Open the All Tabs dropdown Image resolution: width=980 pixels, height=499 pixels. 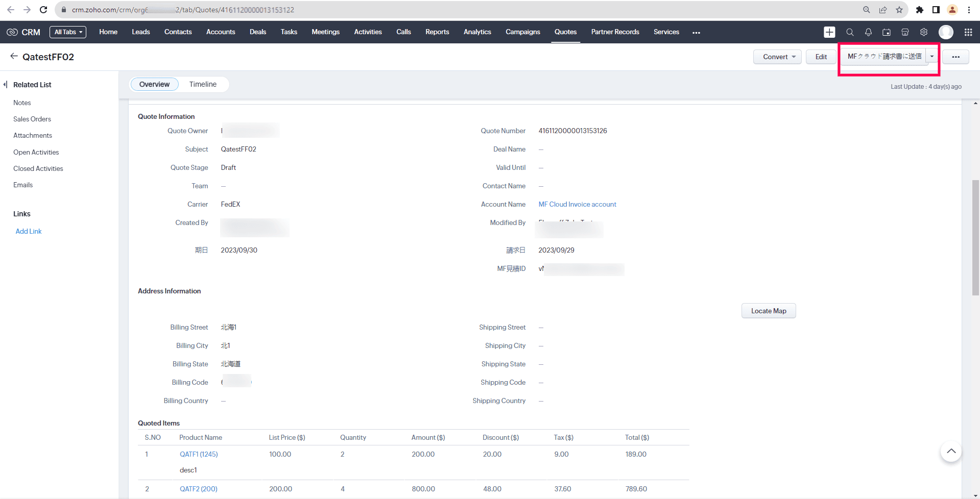coord(68,32)
